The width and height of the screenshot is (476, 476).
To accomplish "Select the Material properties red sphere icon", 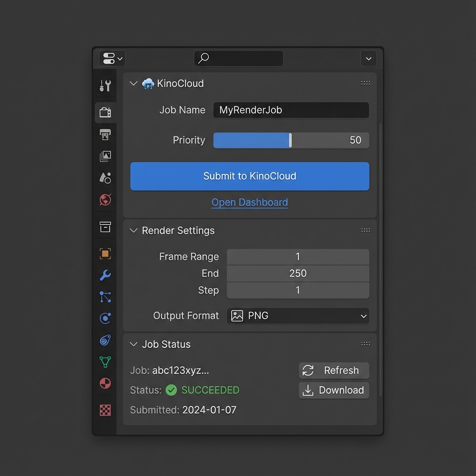I will [x=106, y=383].
